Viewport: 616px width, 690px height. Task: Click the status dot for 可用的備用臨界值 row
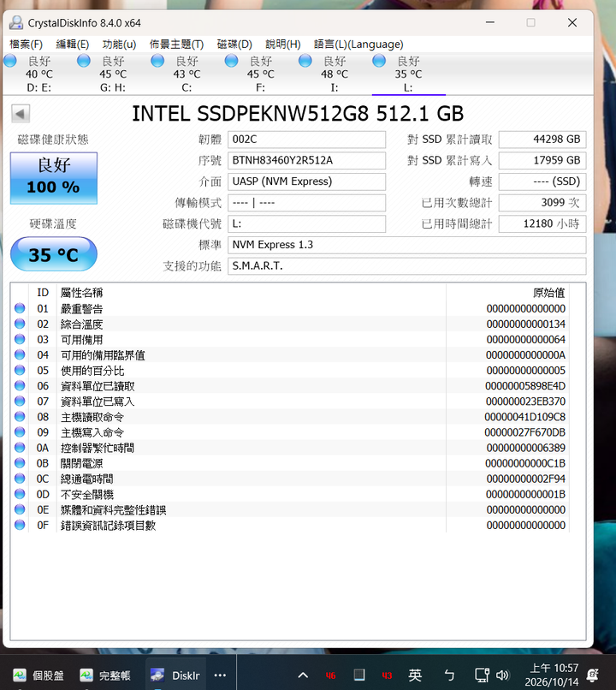tap(20, 354)
